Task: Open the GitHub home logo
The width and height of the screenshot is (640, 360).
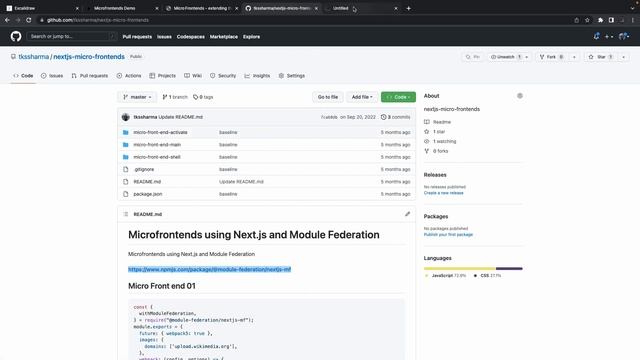Action: [16, 36]
